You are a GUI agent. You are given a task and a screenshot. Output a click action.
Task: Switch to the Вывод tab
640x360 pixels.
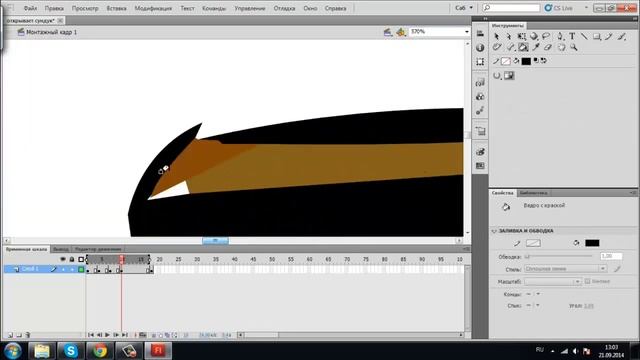coord(61,249)
